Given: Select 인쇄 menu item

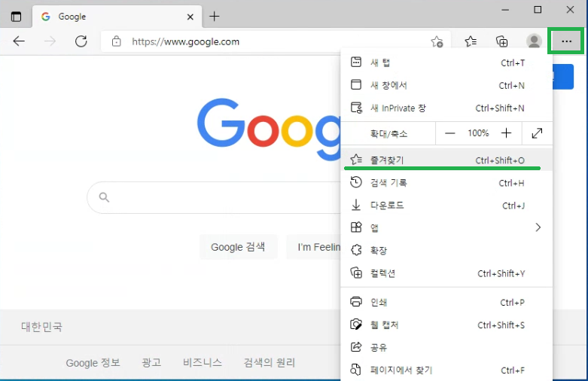Looking at the screenshot, I should point(446,302).
